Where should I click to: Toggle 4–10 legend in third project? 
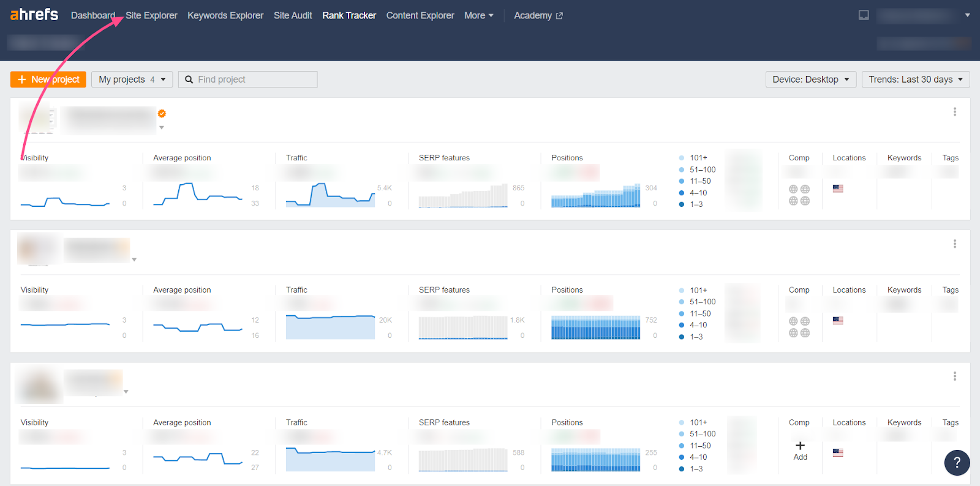click(x=693, y=457)
